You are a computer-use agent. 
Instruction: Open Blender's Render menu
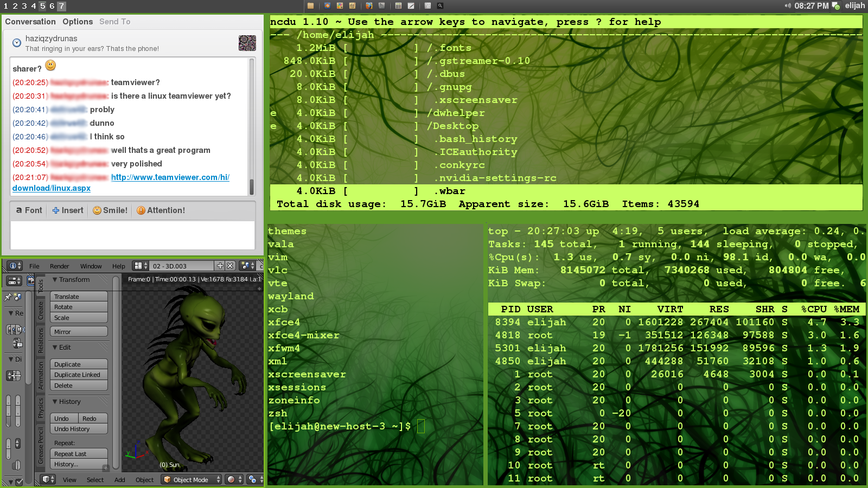point(60,266)
